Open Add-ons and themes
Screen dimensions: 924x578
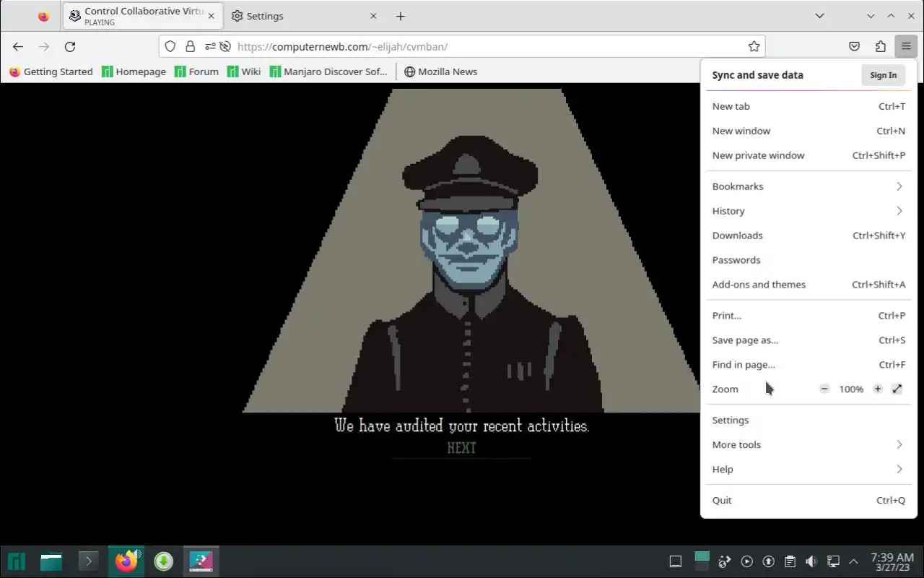[x=808, y=285]
